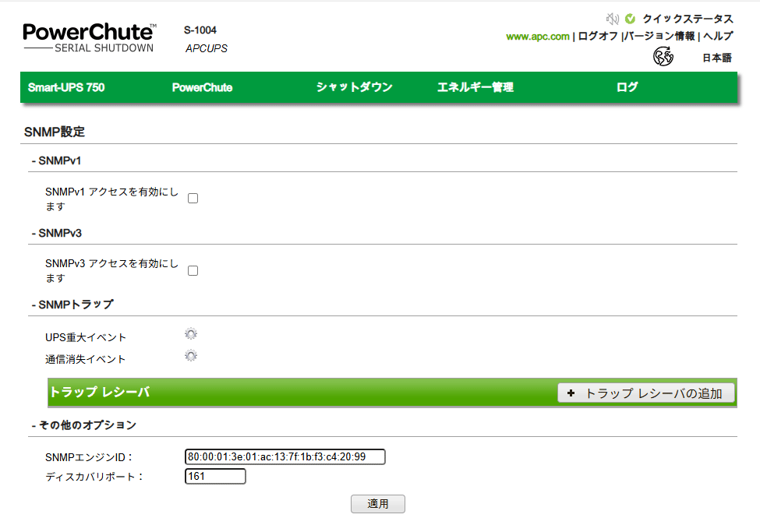The width and height of the screenshot is (760, 532).
Task: Open the www.apc.com link
Action: tap(538, 37)
